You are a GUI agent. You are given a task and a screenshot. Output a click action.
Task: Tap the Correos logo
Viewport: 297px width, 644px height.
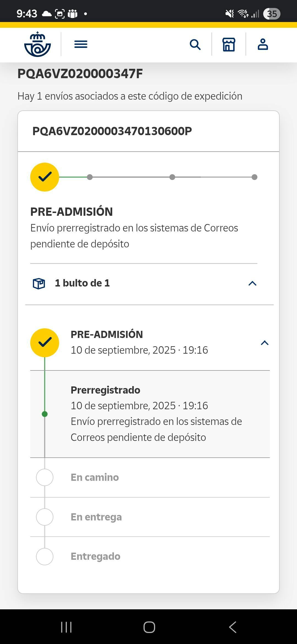pos(37,45)
